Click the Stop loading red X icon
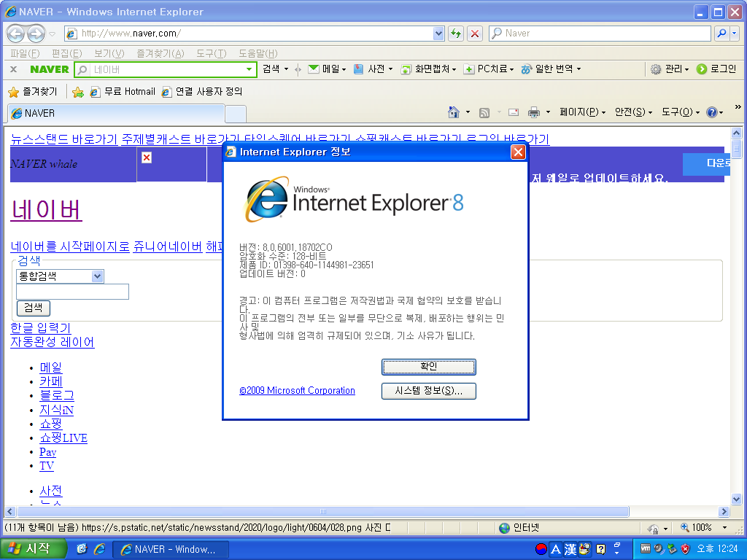This screenshot has height=560, width=747. 475,34
